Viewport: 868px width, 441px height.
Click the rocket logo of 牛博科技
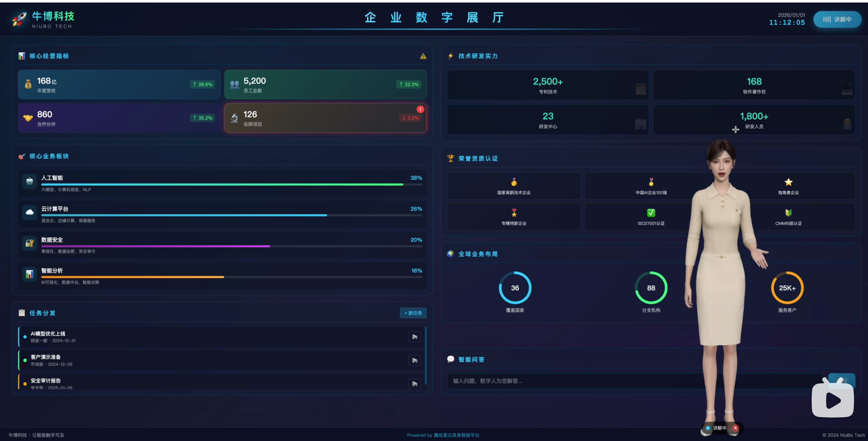point(19,19)
